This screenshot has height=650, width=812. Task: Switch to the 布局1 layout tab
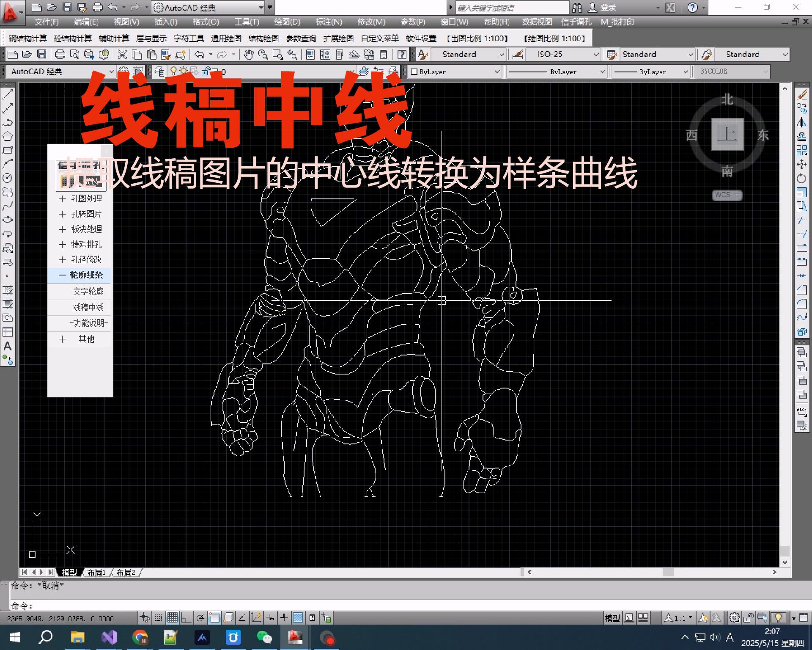point(96,573)
